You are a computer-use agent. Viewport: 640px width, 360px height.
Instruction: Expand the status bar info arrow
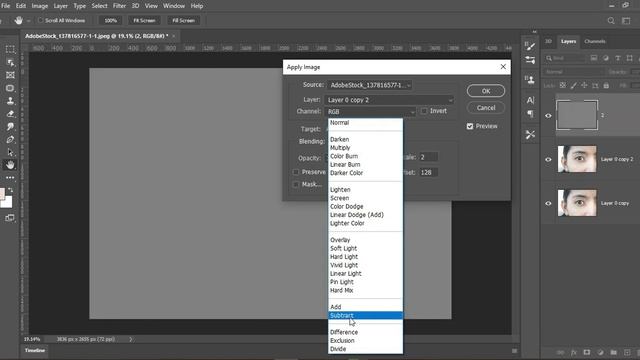(131, 339)
